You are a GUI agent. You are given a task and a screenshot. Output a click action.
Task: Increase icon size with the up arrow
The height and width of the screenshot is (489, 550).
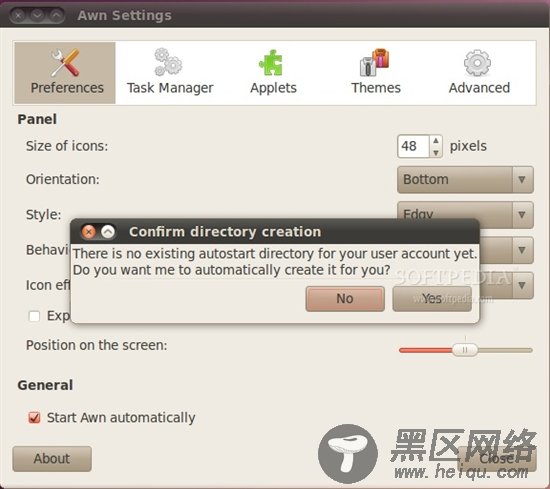click(x=436, y=141)
